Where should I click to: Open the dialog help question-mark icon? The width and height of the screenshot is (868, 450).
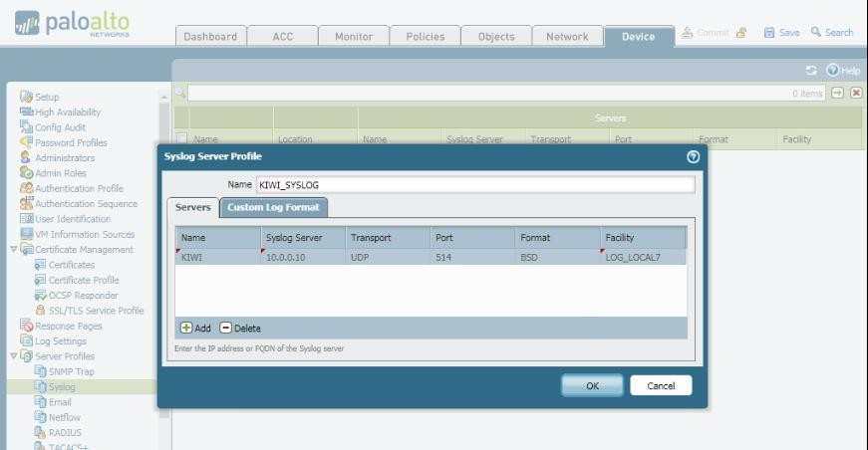pyautogui.click(x=694, y=156)
